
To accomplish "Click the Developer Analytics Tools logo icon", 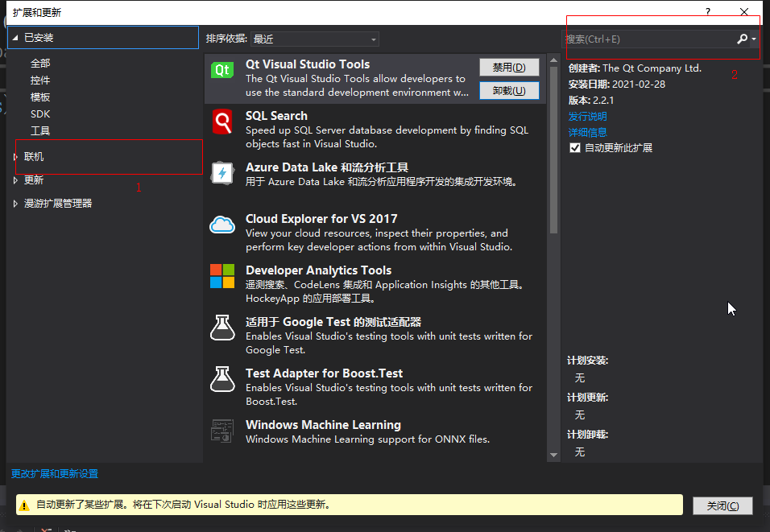I will point(222,276).
